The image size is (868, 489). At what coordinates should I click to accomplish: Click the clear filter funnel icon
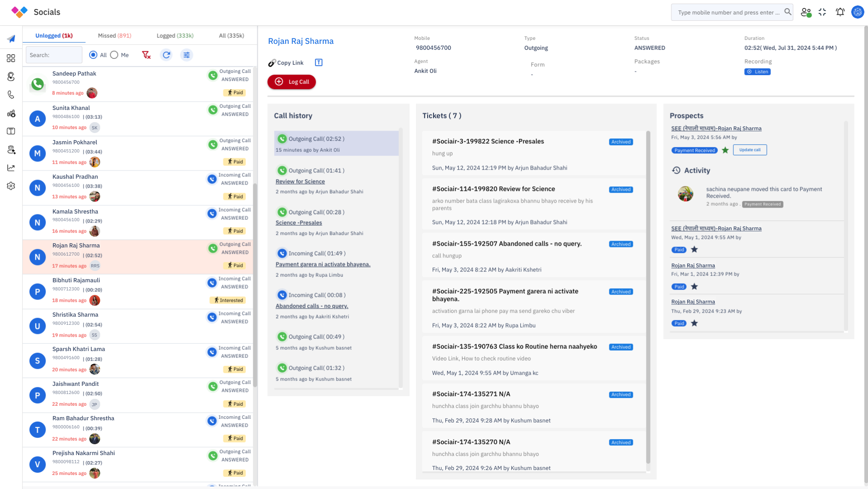146,55
